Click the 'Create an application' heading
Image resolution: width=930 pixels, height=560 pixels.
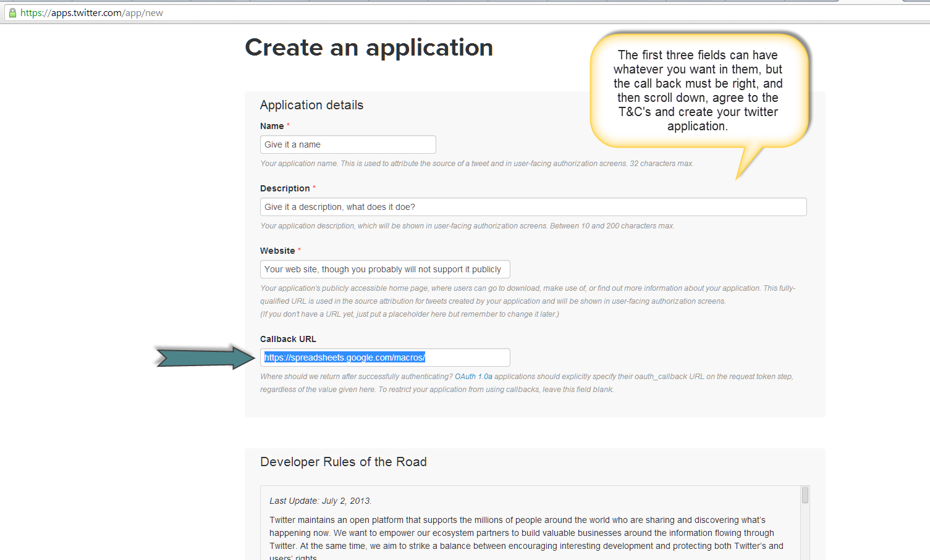(369, 48)
